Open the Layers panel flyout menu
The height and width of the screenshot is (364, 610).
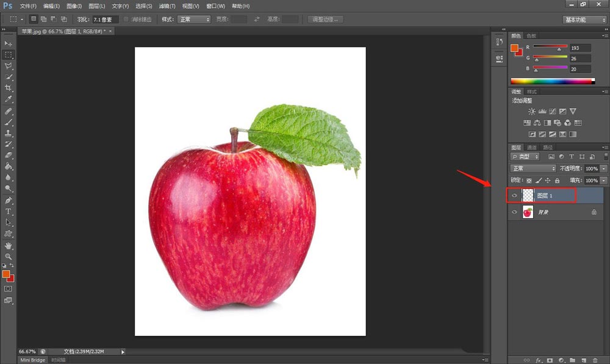click(x=605, y=148)
